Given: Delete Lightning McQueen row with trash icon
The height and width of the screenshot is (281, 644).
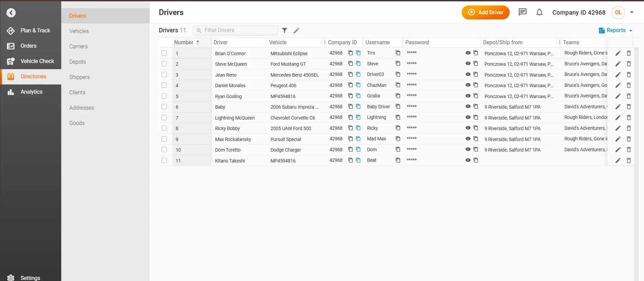Looking at the screenshot, I should [629, 118].
